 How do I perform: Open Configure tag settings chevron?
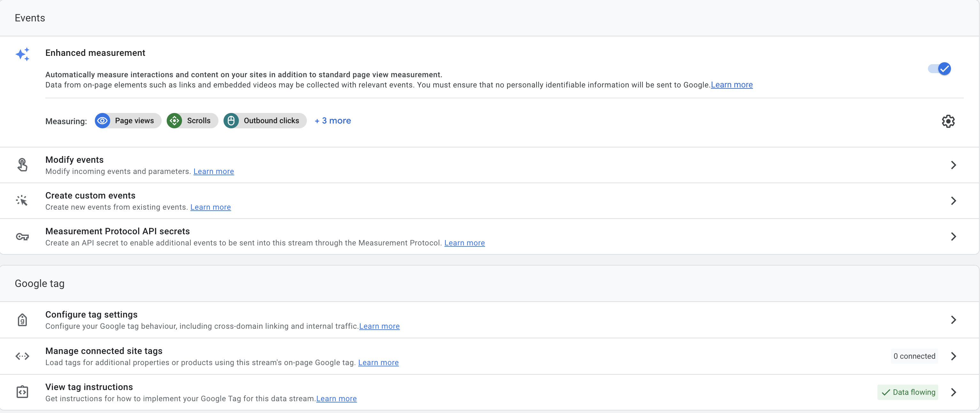pos(953,320)
